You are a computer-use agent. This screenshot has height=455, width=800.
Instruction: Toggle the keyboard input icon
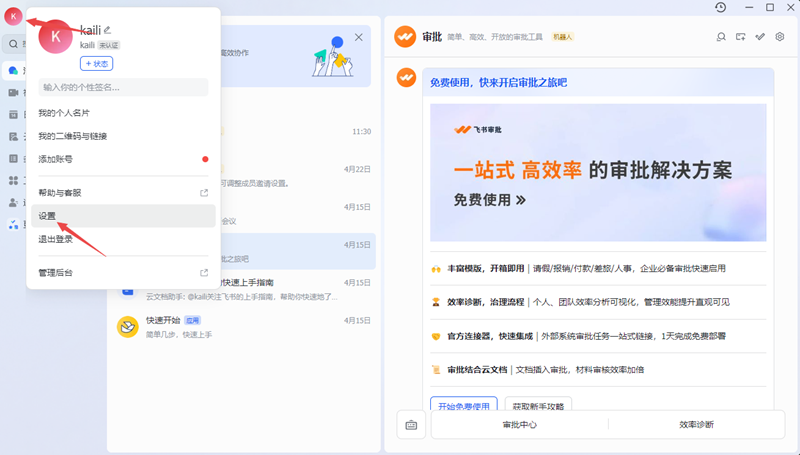[x=411, y=425]
